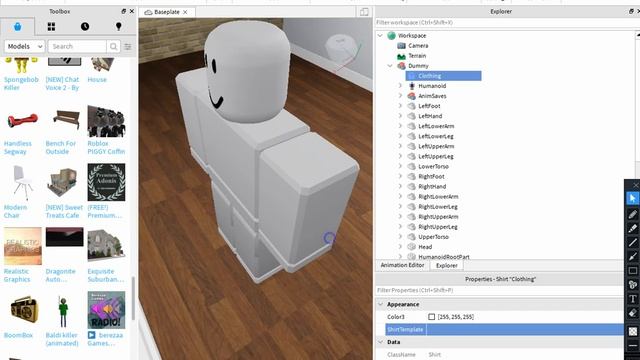Open the Models category dropdown

[24, 47]
